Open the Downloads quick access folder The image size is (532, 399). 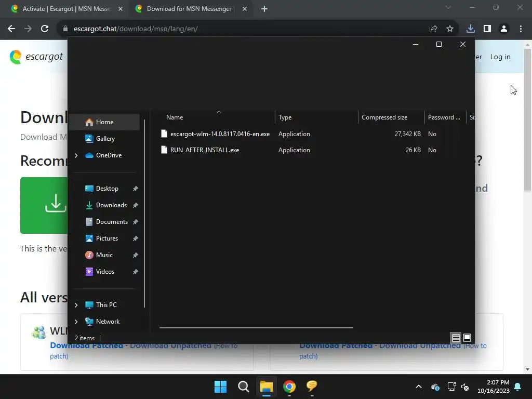coord(111,205)
